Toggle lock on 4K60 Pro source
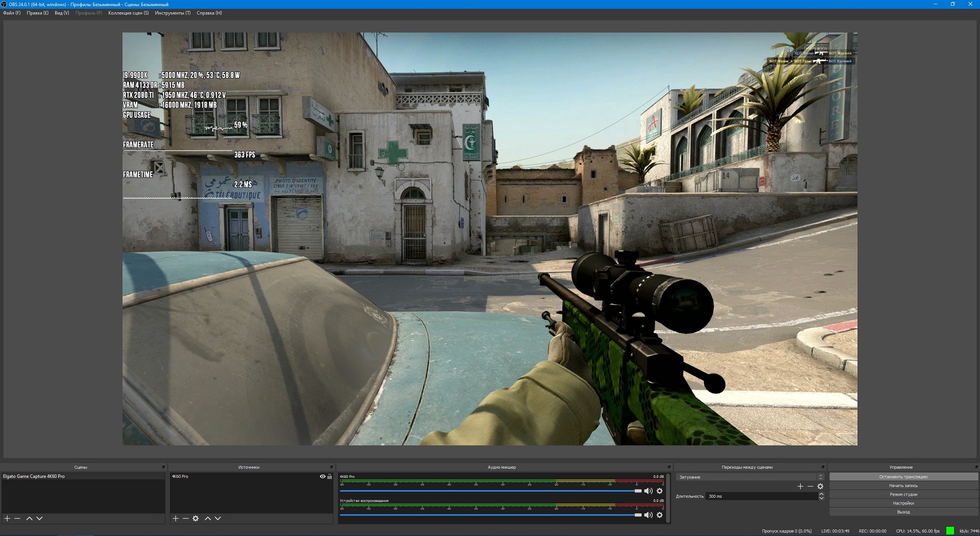This screenshot has width=980, height=536. (330, 476)
